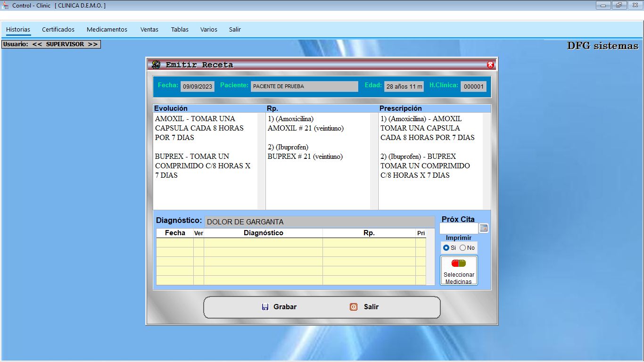The height and width of the screenshot is (362, 644).
Task: Click the Diagnóstico column header in grid
Action: [x=263, y=233]
